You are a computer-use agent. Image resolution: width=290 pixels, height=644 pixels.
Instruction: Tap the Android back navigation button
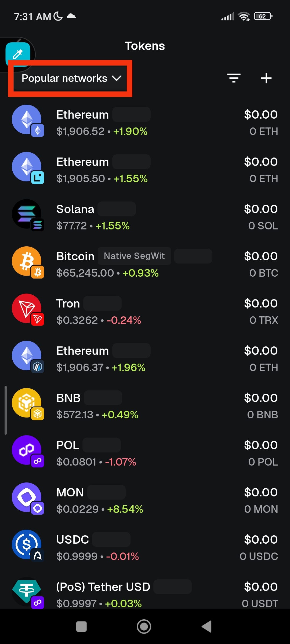pyautogui.click(x=207, y=627)
